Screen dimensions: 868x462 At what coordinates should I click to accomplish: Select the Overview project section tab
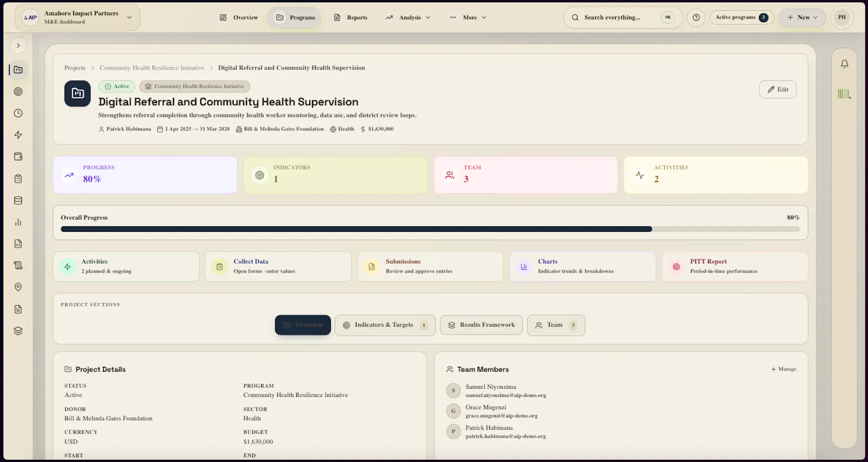[x=303, y=325]
